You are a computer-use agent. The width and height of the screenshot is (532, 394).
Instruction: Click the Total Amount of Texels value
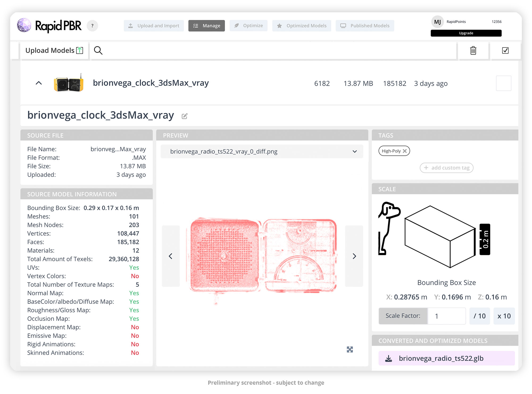(x=124, y=259)
